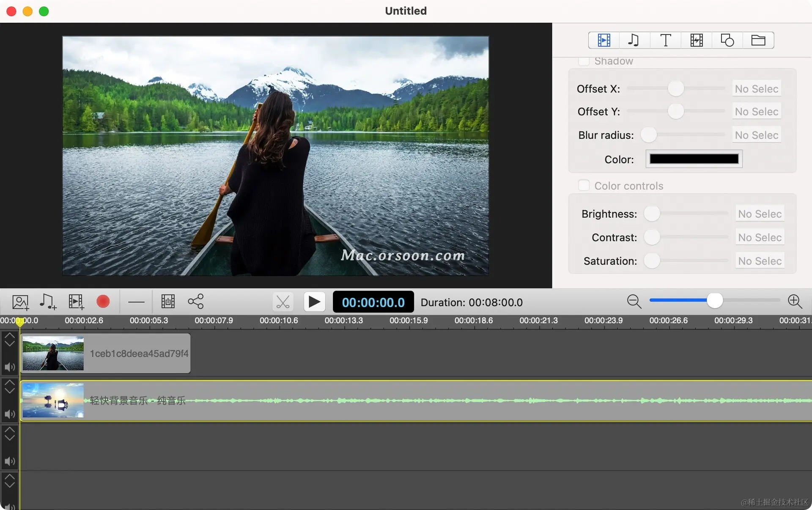Screen dimensions: 812x510
Task: Click the scissors split clip icon
Action: [283, 302]
